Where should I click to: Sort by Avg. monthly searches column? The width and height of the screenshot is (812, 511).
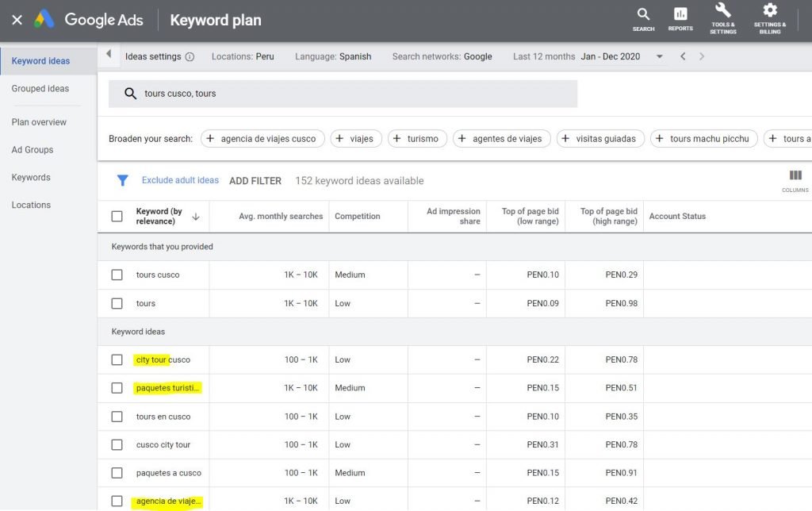pyautogui.click(x=281, y=216)
